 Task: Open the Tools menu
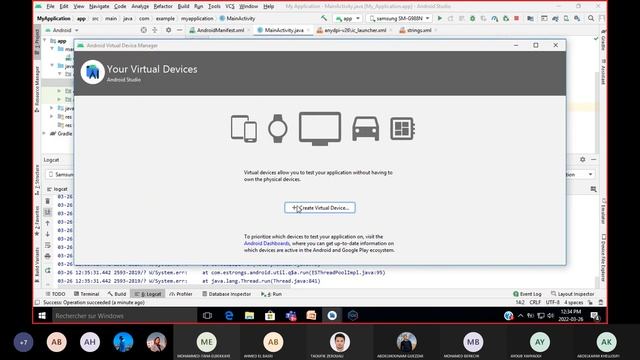point(214,7)
